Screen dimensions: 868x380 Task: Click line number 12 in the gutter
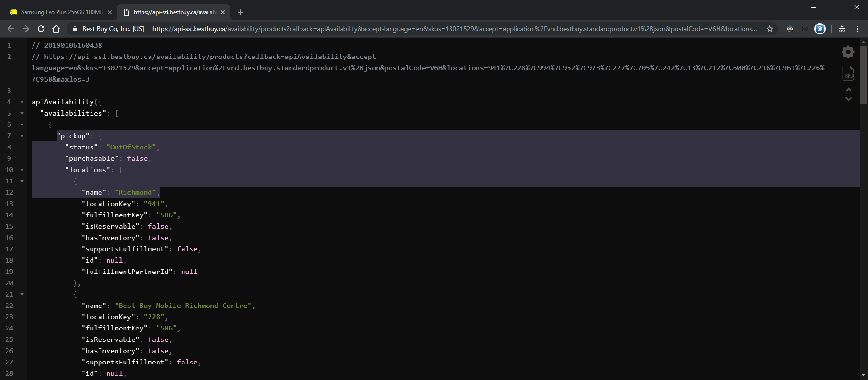(x=9, y=192)
